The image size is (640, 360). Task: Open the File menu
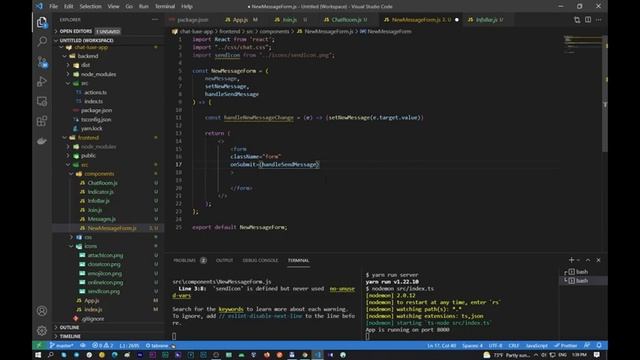pos(53,6)
